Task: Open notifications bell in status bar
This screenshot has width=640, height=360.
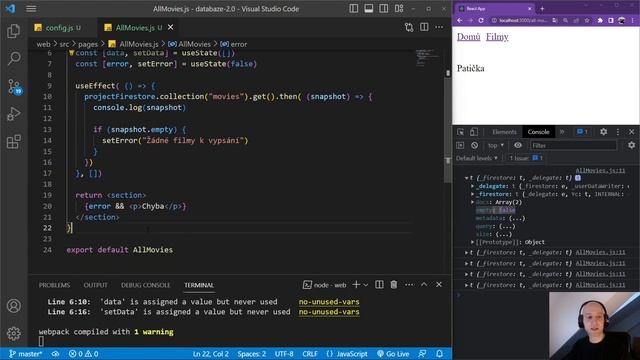Action: coord(440,354)
